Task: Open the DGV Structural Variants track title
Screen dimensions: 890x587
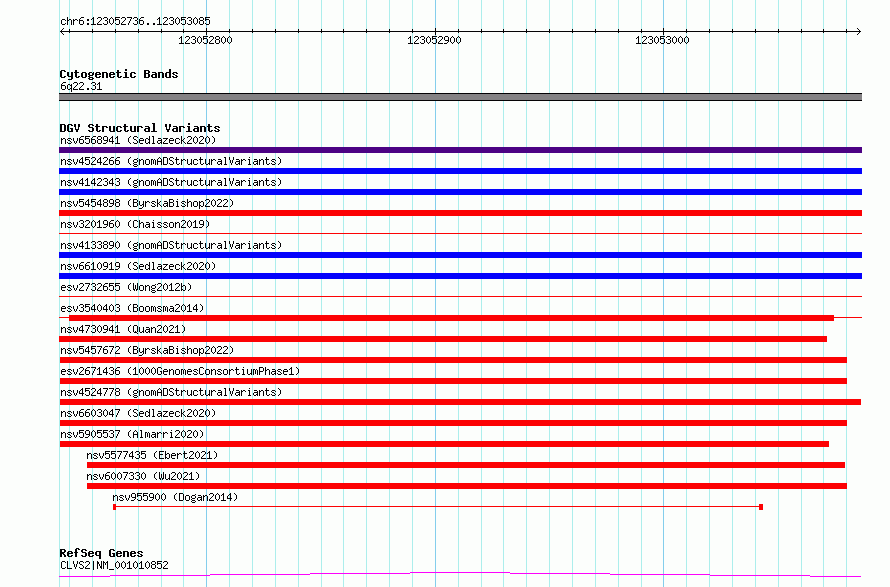Action: (140, 128)
